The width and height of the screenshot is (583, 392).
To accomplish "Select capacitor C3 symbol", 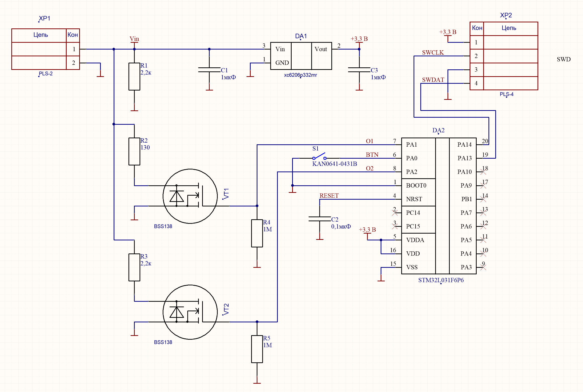I will pyautogui.click(x=359, y=70).
